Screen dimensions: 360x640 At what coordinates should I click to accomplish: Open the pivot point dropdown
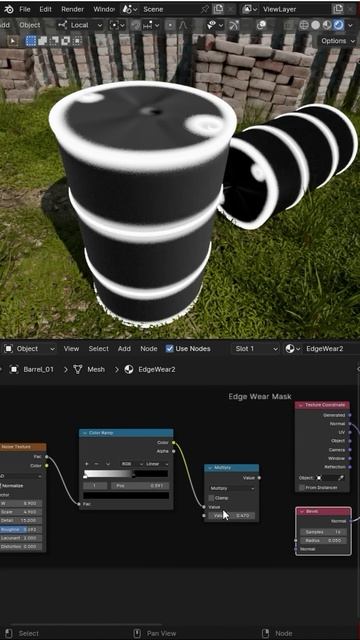[118, 25]
